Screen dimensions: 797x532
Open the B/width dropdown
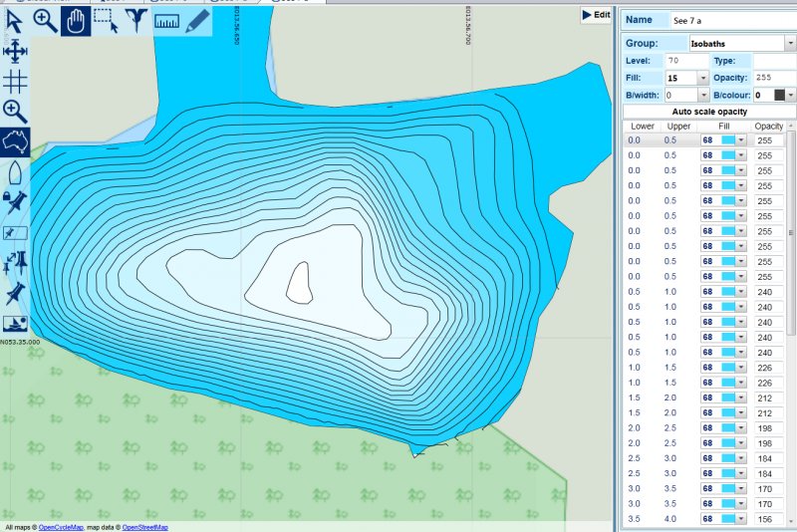pyautogui.click(x=703, y=95)
